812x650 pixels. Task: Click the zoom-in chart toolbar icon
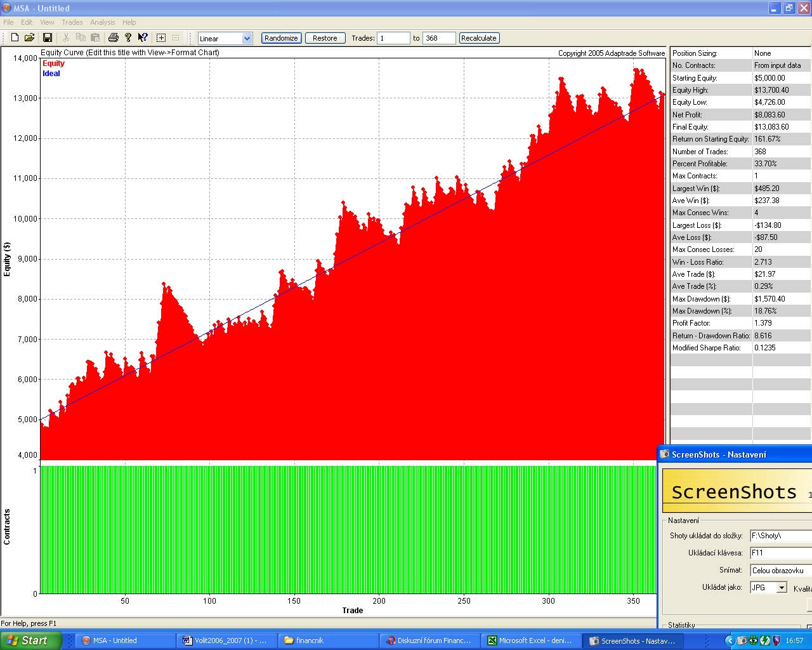(x=161, y=38)
